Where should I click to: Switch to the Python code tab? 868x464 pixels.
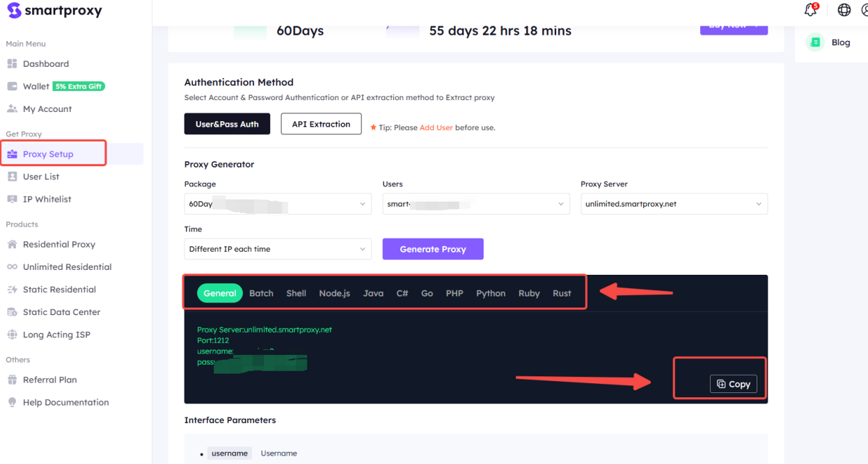pos(491,293)
